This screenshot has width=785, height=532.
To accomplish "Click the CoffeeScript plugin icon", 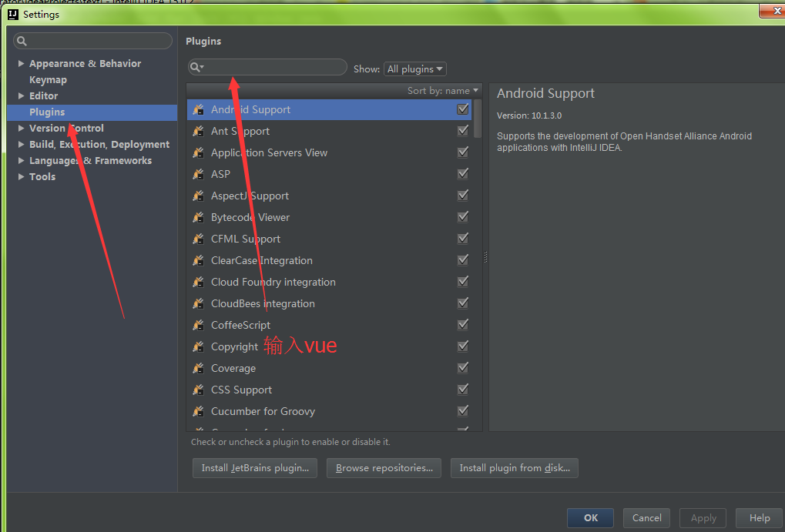I will tap(198, 325).
